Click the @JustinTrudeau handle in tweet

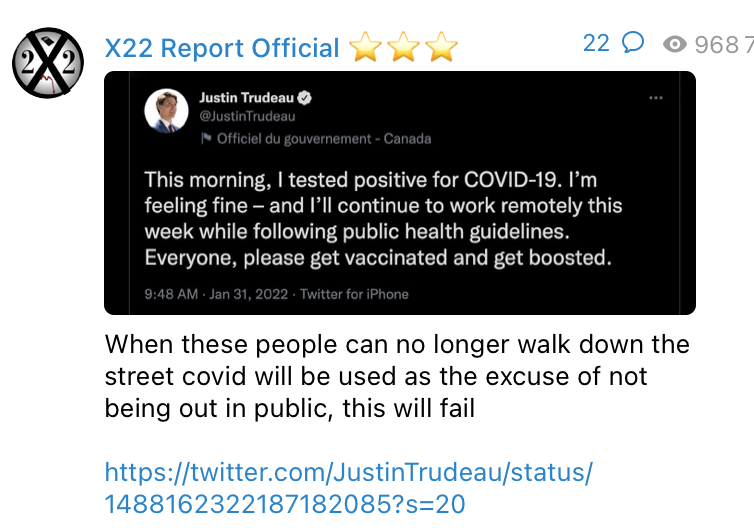(x=240, y=116)
